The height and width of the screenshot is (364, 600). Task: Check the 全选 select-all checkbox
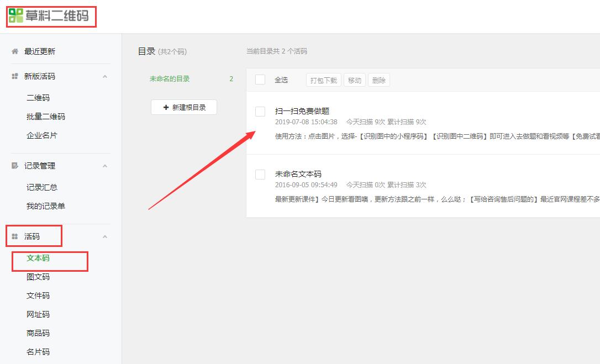[260, 79]
